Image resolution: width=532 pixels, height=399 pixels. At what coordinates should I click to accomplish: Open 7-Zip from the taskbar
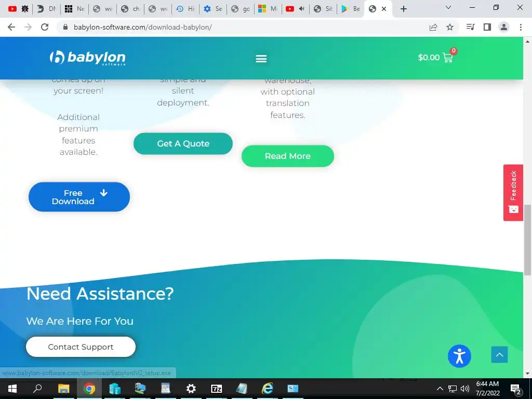point(217,389)
